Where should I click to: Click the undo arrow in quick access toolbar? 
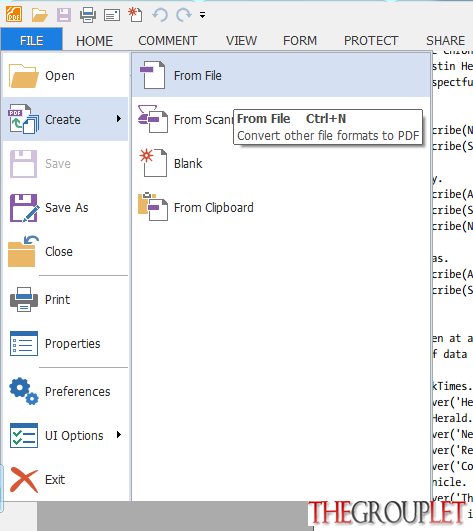point(160,15)
